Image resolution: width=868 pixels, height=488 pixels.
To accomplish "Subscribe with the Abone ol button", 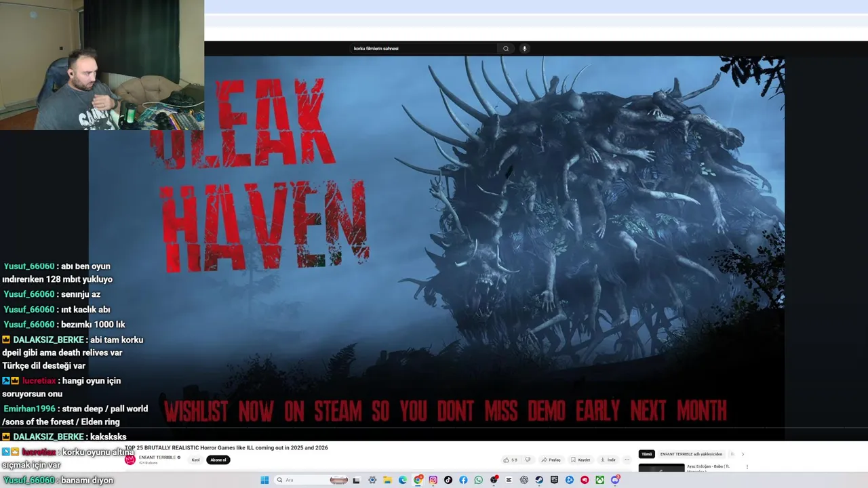I will pos(218,460).
